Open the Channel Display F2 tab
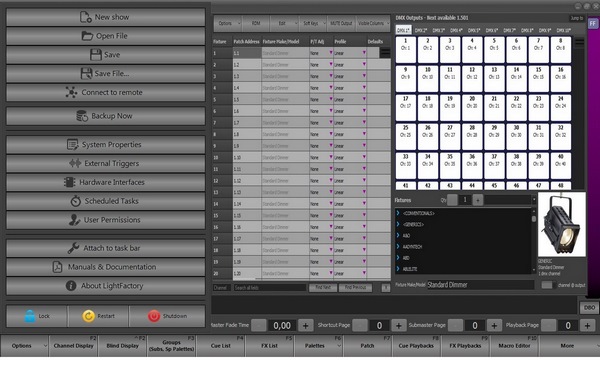The image size is (600, 377). click(73, 346)
